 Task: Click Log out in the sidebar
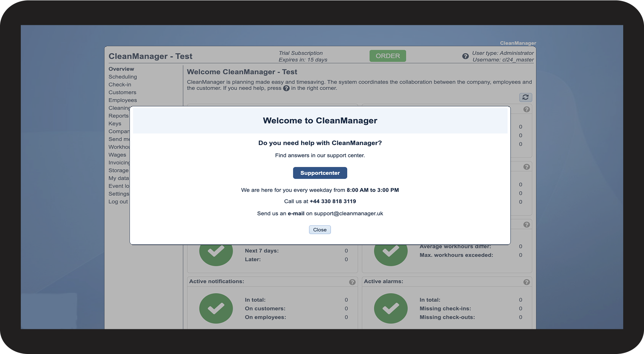118,202
